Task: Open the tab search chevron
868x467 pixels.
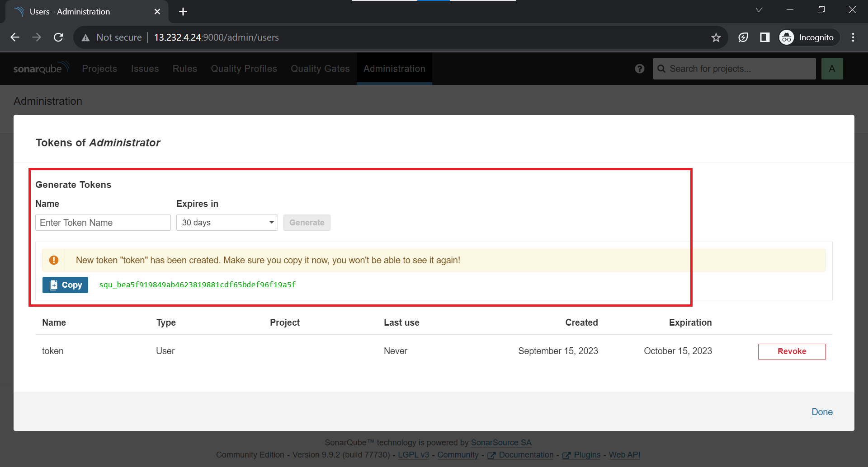Action: pos(759,9)
